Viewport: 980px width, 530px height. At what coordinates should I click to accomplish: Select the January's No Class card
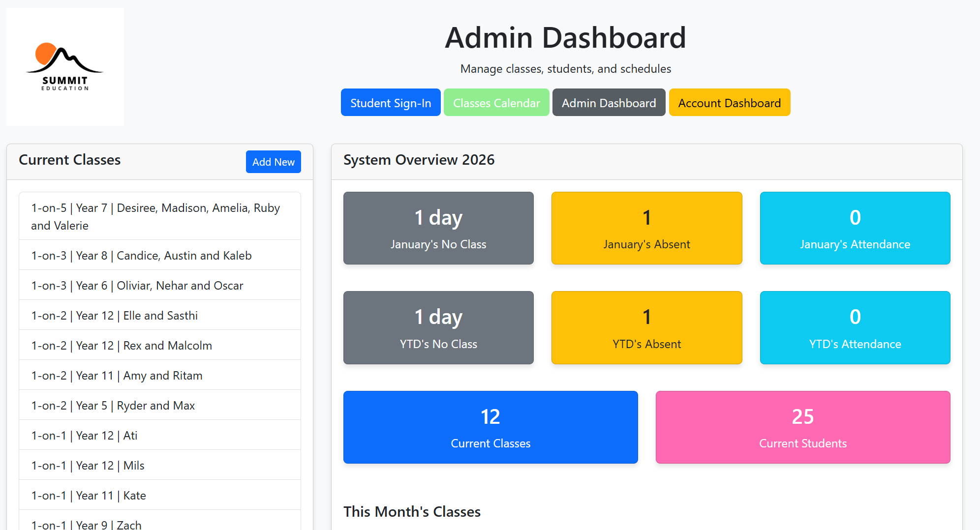coord(438,228)
